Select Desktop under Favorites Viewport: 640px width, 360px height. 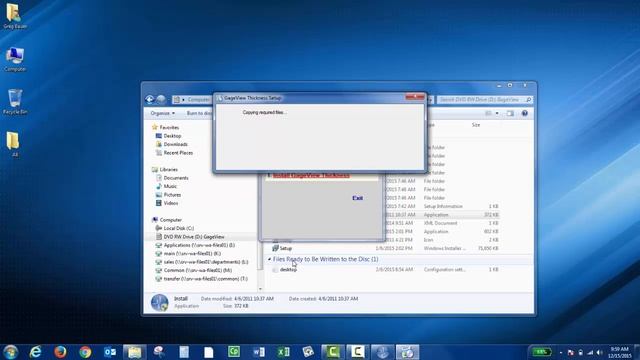pos(172,136)
